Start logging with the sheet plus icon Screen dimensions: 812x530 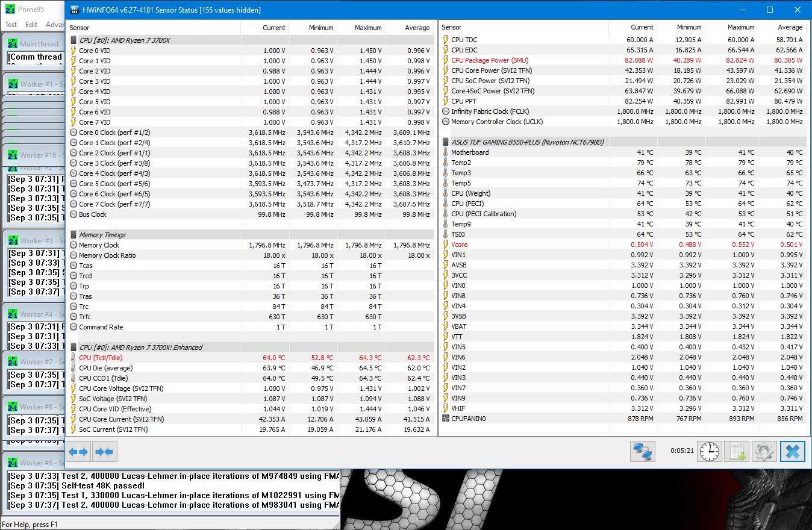click(736, 451)
